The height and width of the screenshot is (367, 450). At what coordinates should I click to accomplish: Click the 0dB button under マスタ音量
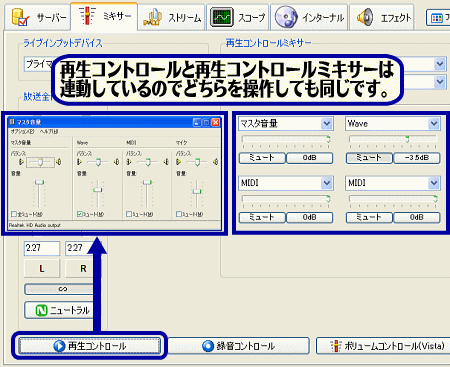310,158
